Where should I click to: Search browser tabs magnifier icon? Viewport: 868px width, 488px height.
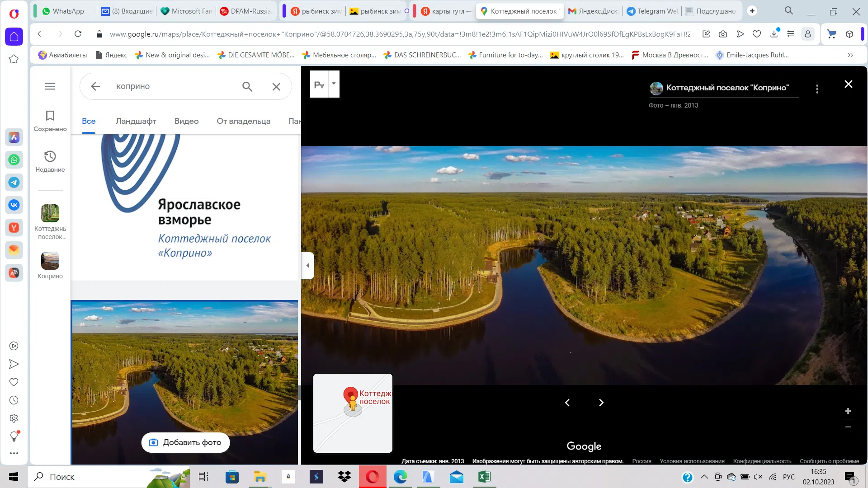pos(789,11)
